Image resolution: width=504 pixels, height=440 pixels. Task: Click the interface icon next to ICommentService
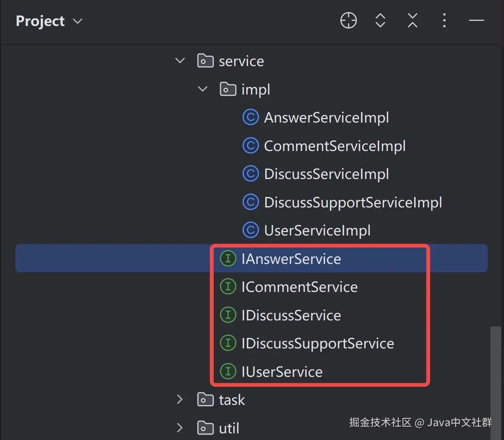[228, 287]
